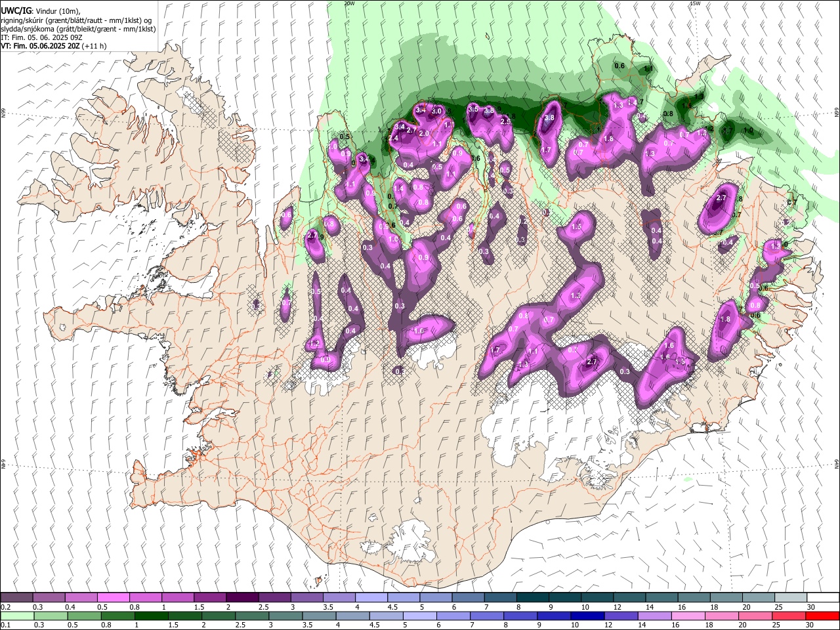Pick the royal blue 9 swatch in lower legend
The image size is (840, 630).
[554, 616]
